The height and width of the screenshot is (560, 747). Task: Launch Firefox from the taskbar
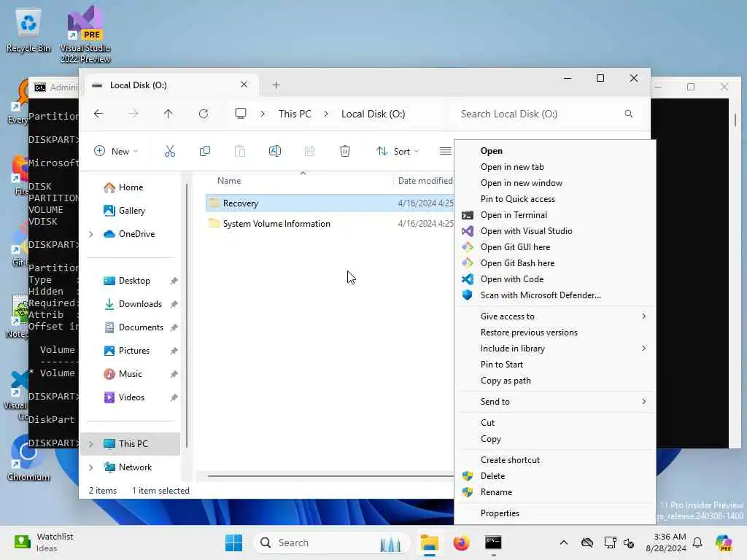click(461, 542)
